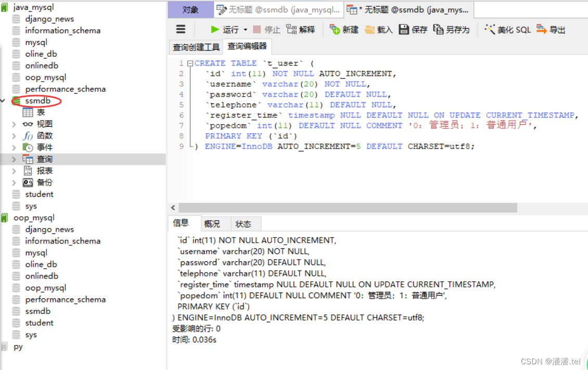Expand the 事件 node arrow
This screenshot has height=370, width=588.
pos(14,148)
